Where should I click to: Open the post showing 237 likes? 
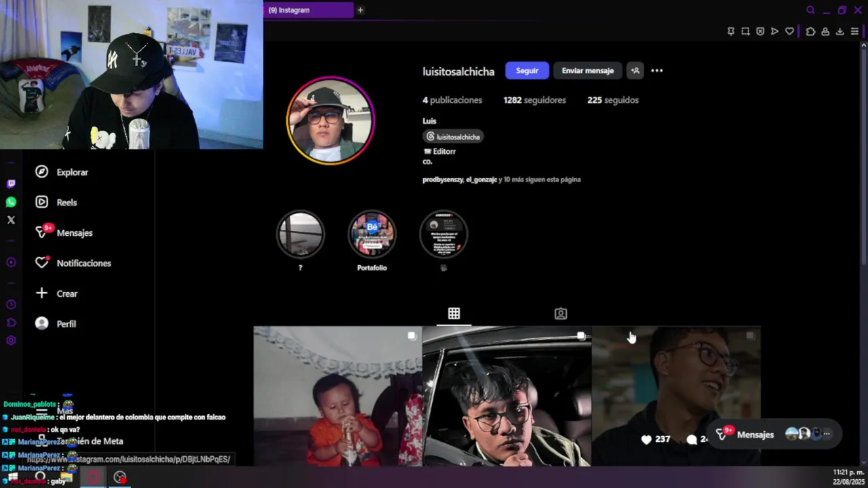click(x=676, y=396)
